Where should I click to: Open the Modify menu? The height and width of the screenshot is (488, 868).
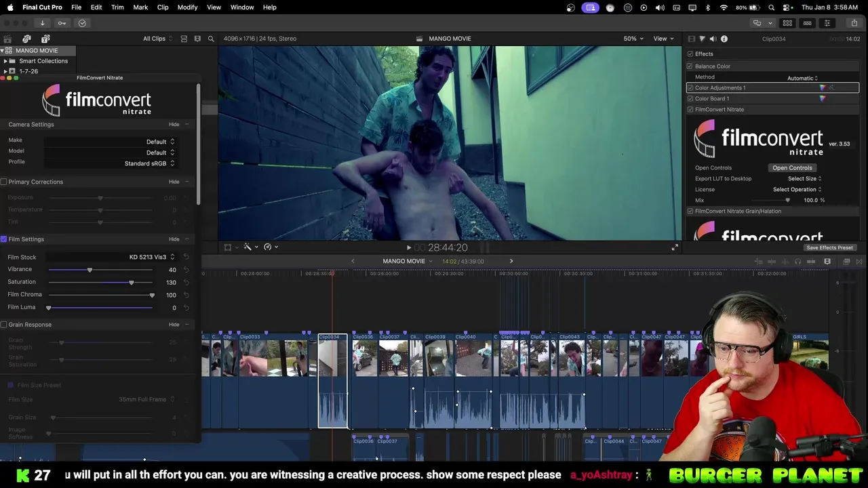187,7
